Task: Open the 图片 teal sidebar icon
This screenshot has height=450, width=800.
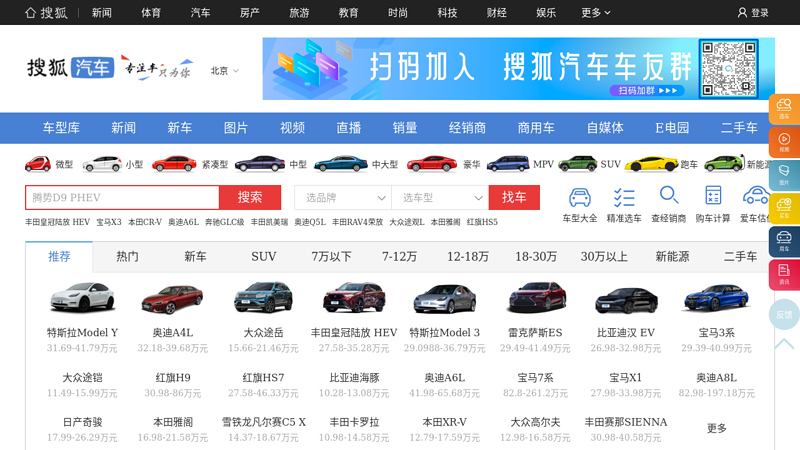Action: 784,176
